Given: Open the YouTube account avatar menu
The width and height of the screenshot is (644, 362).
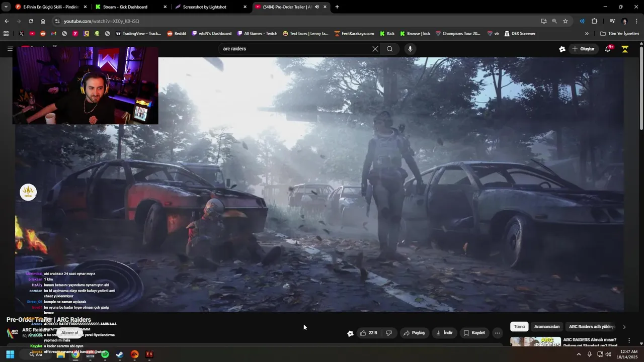Looking at the screenshot, I should coord(625,49).
